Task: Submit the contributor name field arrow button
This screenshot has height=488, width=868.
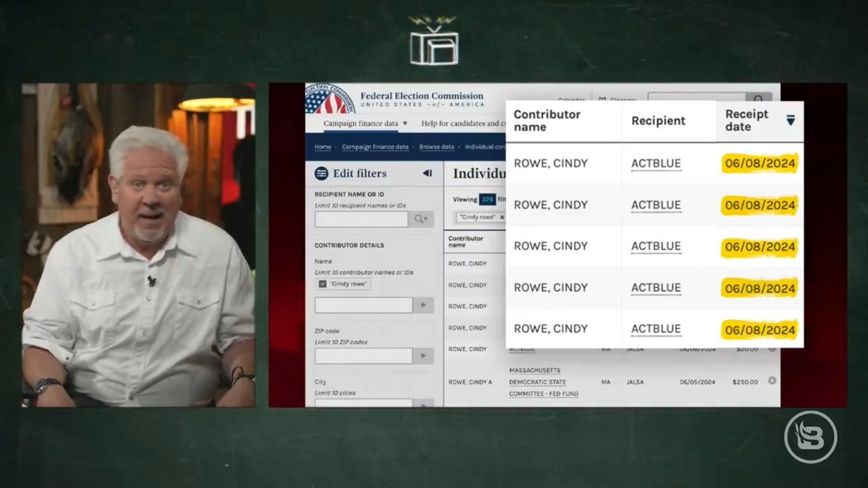Action: (x=423, y=305)
